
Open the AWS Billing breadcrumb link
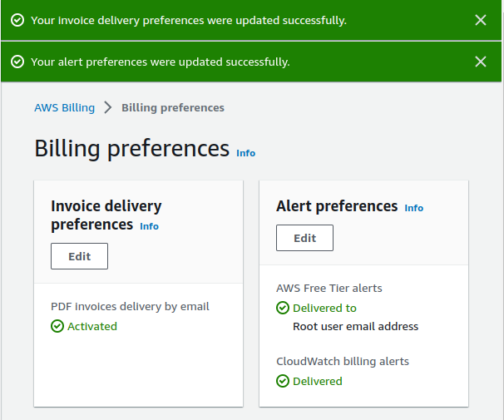coord(65,107)
